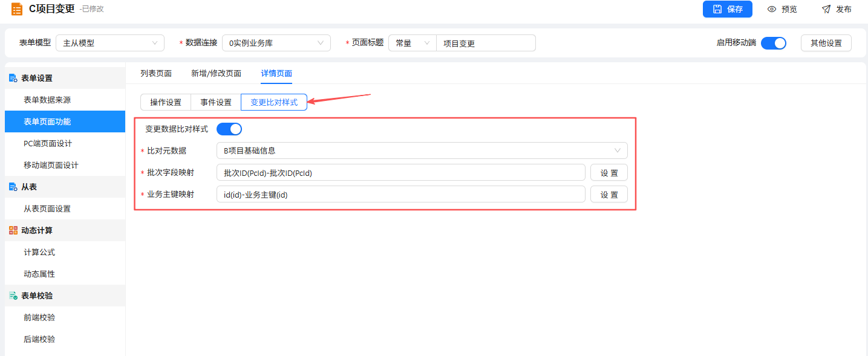Click the 页面标题 input containing 项目变更
The height and width of the screenshot is (356, 868).
point(486,43)
